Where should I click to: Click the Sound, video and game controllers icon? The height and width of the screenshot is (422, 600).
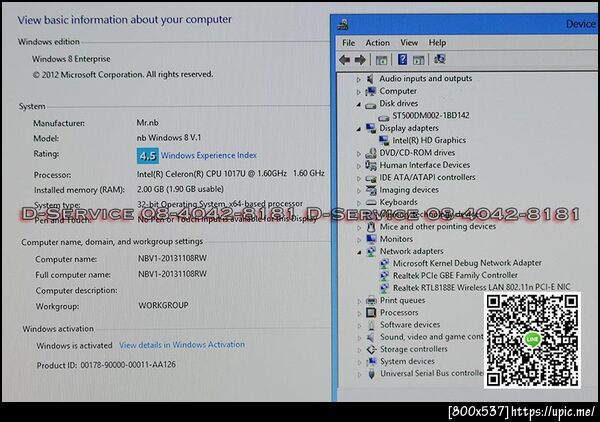click(x=371, y=337)
